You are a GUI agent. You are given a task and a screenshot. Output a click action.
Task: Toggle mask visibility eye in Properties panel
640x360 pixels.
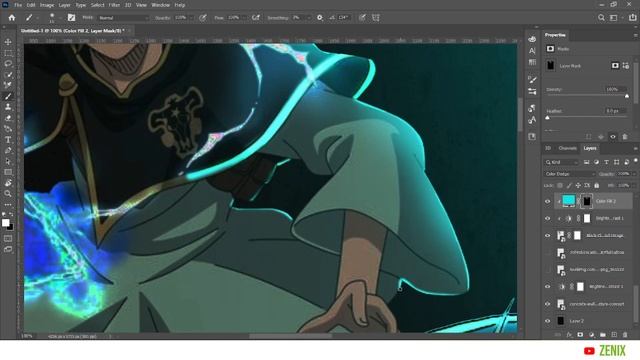[613, 137]
